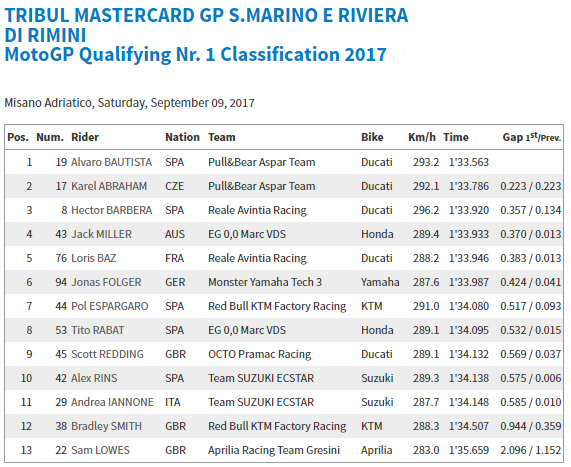Viewport: 571px width, 467px height.
Task: Click the Rider column header
Action: click(85, 137)
